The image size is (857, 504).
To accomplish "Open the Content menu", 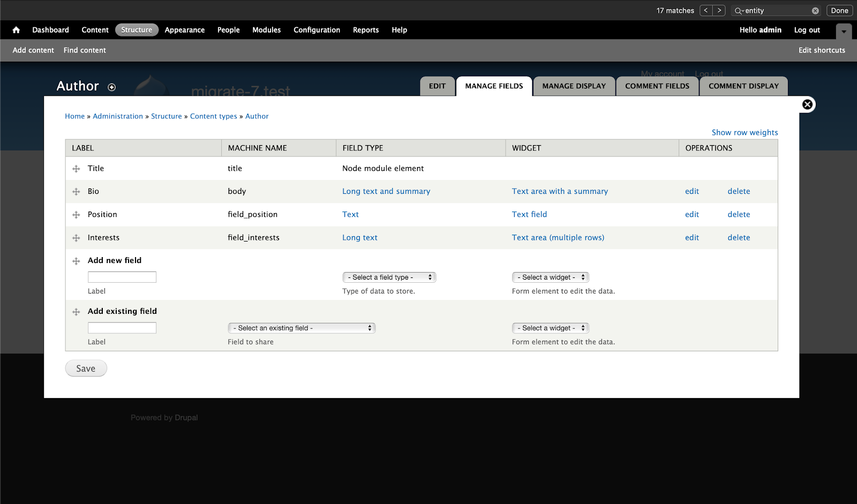I will tap(95, 30).
